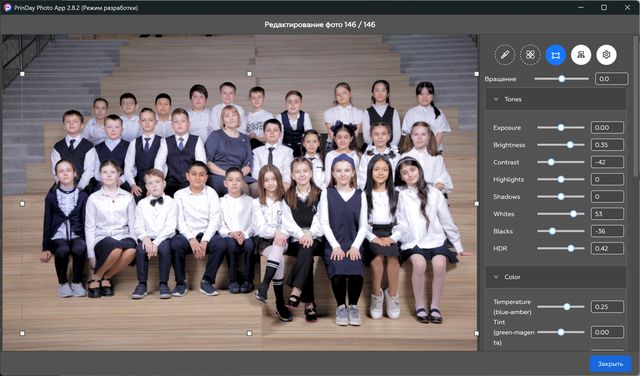The width and height of the screenshot is (640, 376).
Task: Minimize the application window
Action: point(580,7)
